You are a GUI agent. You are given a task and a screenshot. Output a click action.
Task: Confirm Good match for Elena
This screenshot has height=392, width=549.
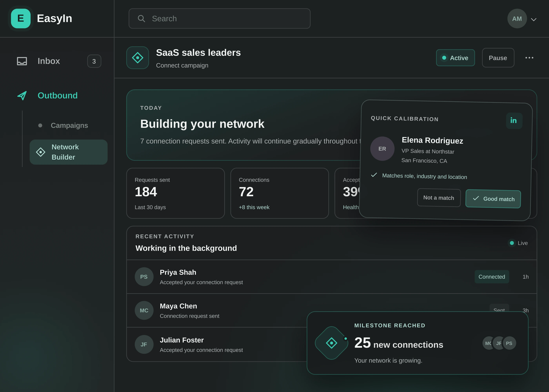tap(493, 199)
